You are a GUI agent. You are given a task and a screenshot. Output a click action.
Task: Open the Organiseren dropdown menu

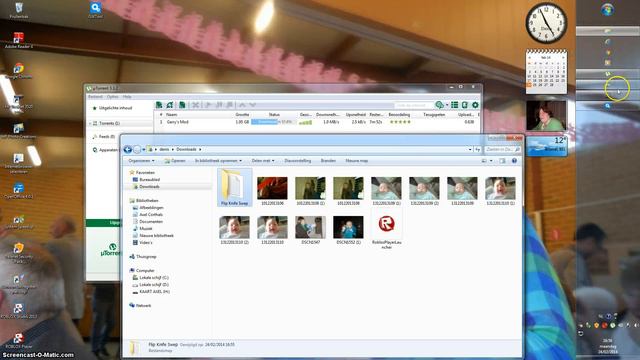click(x=141, y=161)
